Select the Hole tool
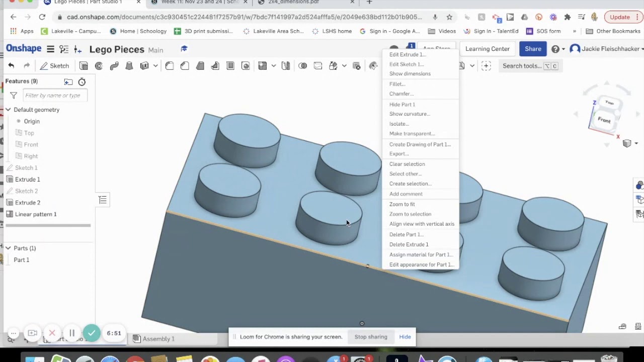Viewport: 644px width, 362px height. 246,66
